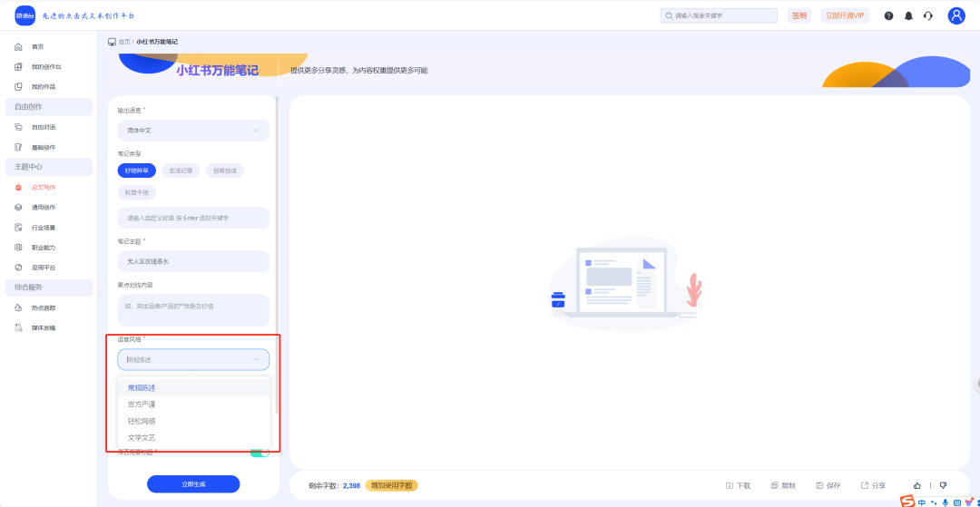Choose 轻松网感 from the style list
This screenshot has height=507, width=980.
pos(194,421)
